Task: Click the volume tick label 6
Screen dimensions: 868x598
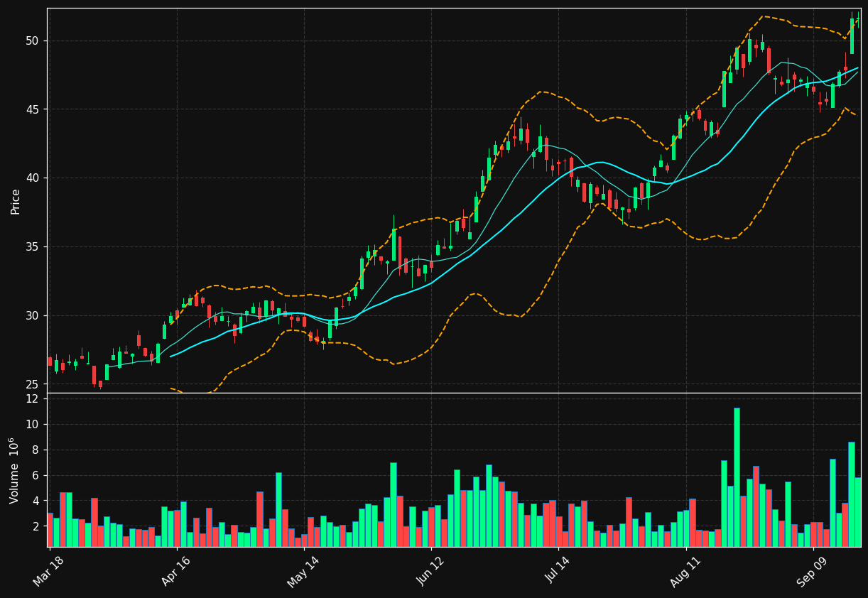Action: click(36, 476)
